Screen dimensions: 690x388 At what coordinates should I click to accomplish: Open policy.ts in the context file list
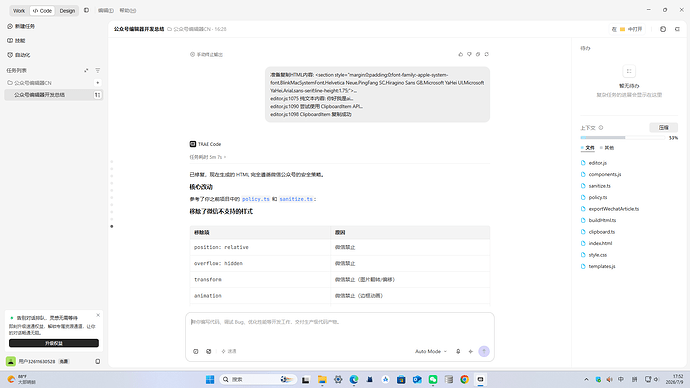pyautogui.click(x=598, y=197)
